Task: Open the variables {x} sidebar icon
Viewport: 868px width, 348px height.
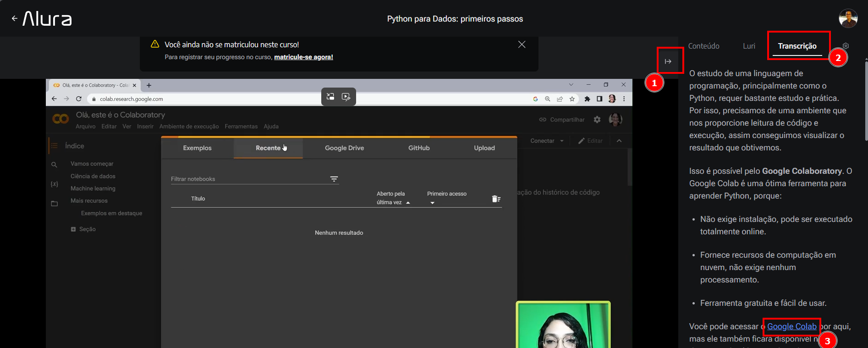Action: point(54,184)
